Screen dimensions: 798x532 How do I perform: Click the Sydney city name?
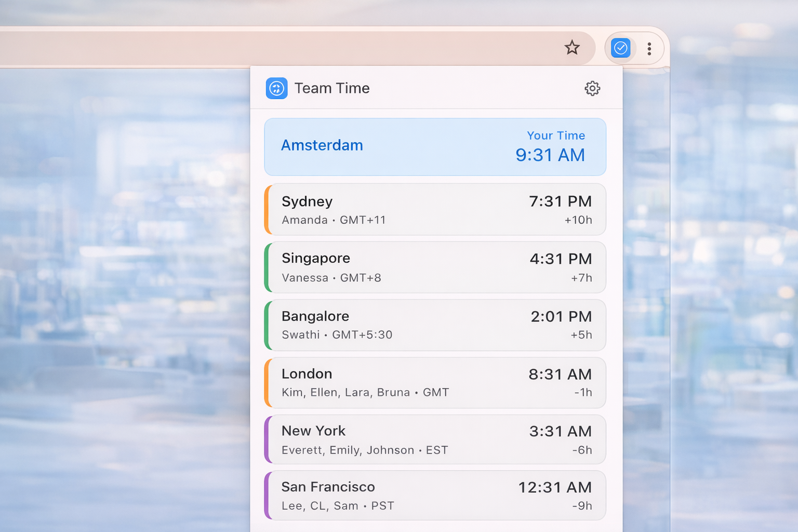(307, 201)
